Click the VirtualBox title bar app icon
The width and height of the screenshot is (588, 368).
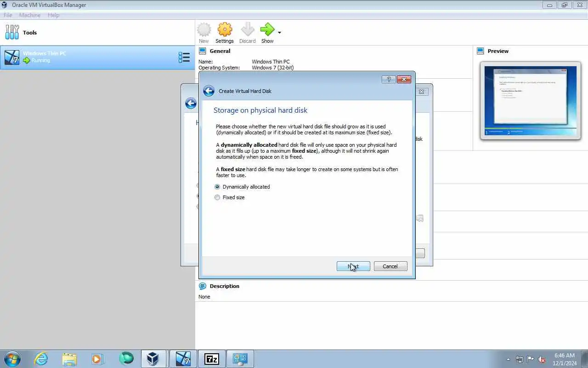click(5, 5)
